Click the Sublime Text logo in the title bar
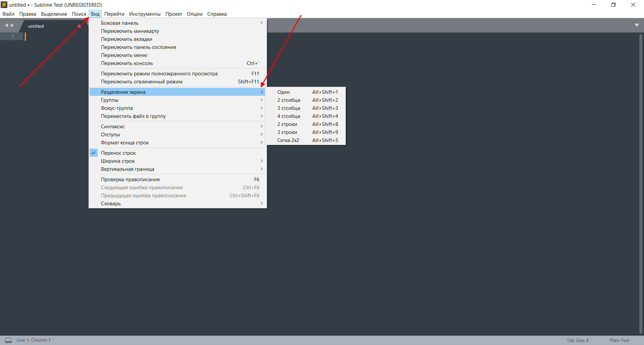The image size is (644, 345). tap(4, 4)
